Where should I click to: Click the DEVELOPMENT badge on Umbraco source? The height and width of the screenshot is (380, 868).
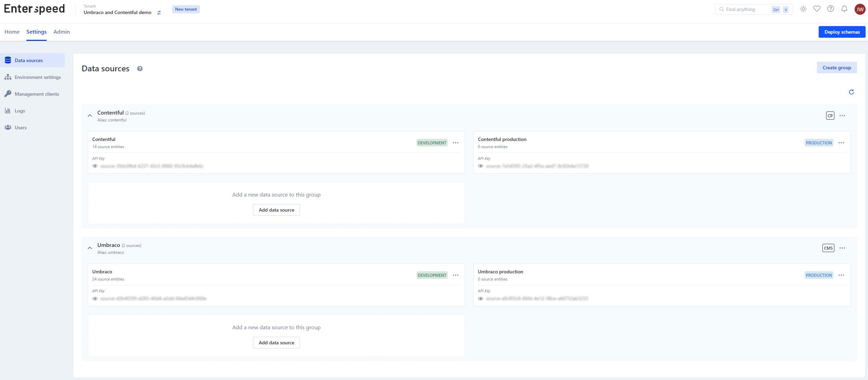[432, 275]
